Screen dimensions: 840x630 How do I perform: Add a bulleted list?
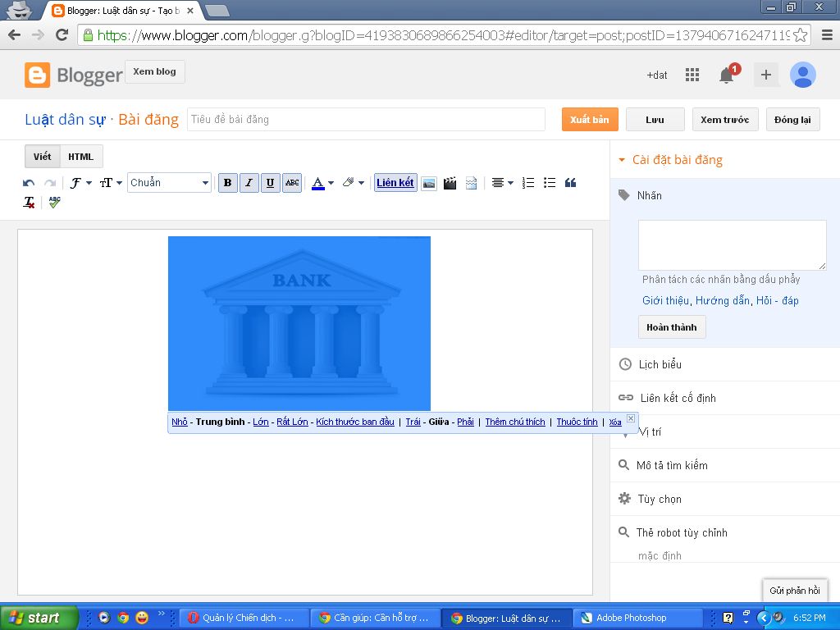(550, 183)
